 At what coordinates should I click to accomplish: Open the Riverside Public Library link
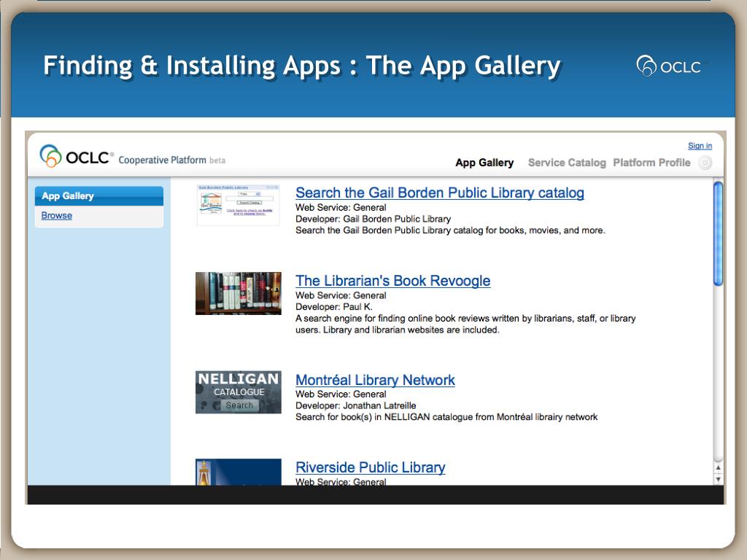click(370, 467)
